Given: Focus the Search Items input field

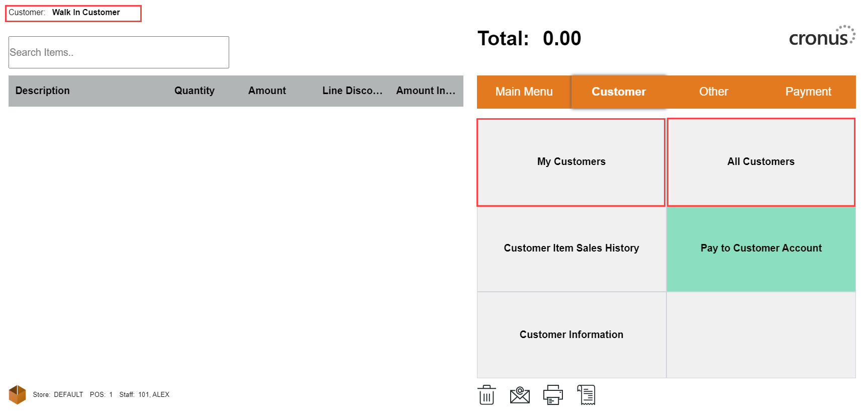Looking at the screenshot, I should (119, 52).
